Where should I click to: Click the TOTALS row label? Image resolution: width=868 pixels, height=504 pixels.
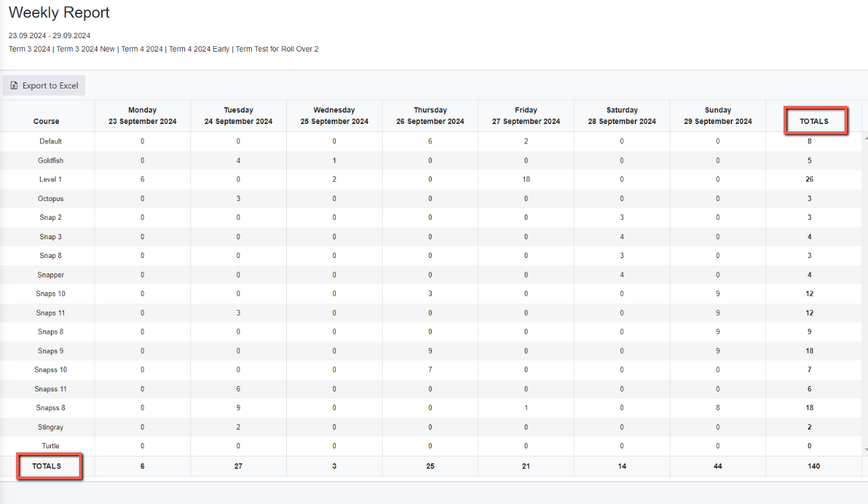[x=47, y=466]
